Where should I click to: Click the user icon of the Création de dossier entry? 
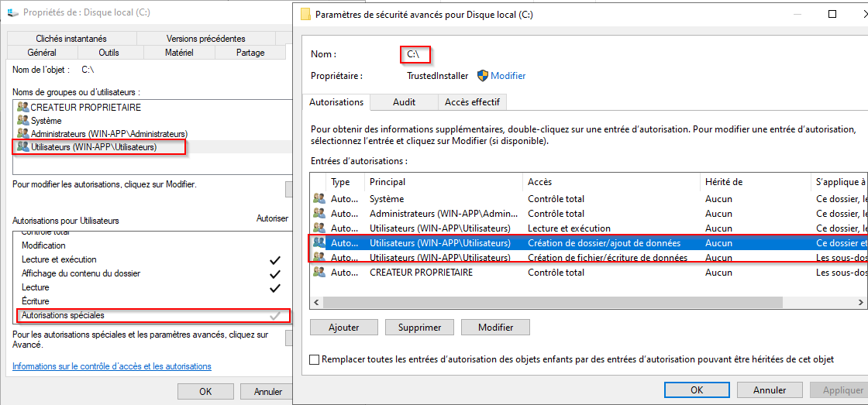point(319,242)
